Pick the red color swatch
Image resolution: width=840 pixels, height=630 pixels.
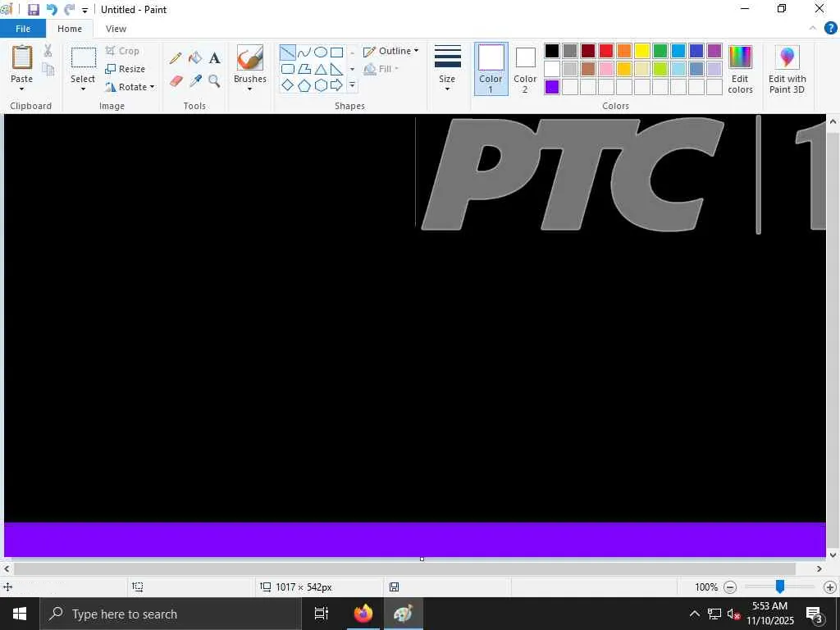coord(606,51)
